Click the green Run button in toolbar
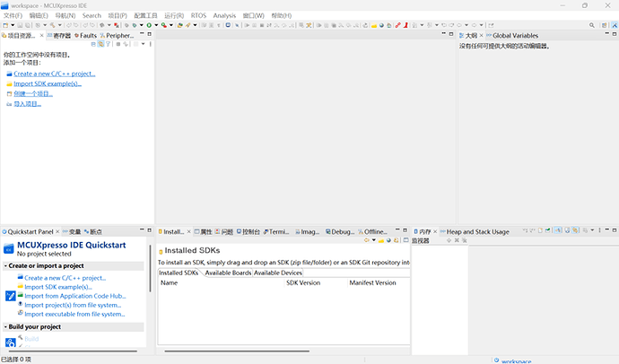Screen dimensions: 619x364 [x=150, y=25]
